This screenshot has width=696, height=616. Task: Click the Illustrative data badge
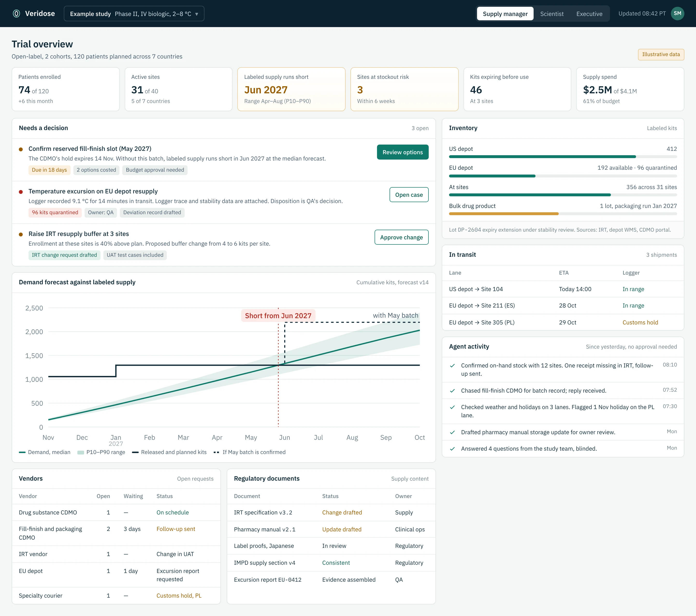tap(660, 54)
